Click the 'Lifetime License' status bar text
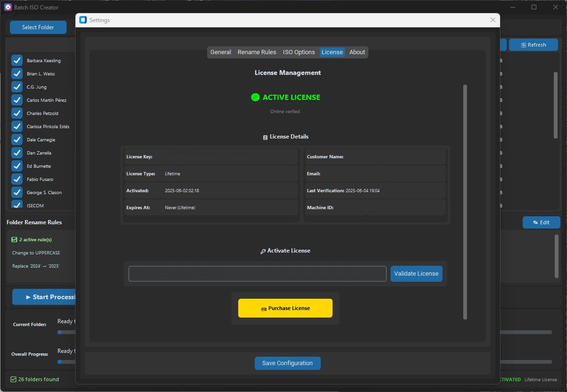 (x=541, y=380)
